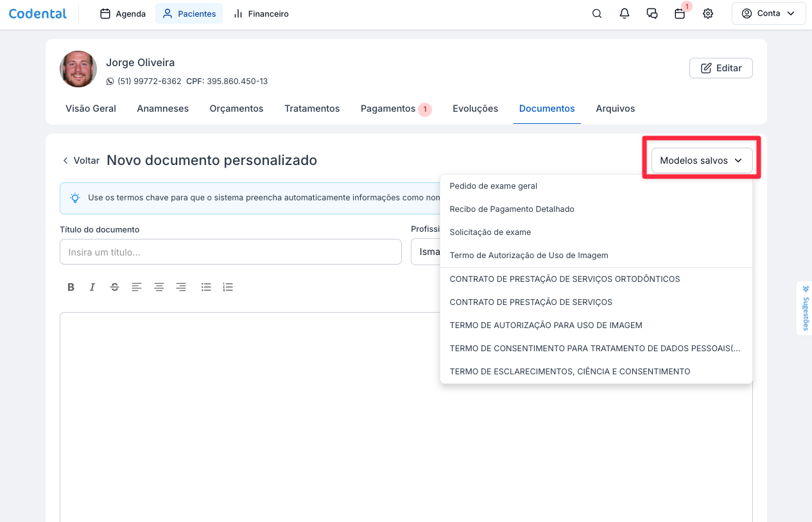The height and width of the screenshot is (522, 812).
Task: Choose CONTRATO DE PRESTAÇÃO DE SERVIÇOS ORTODÔNTICOS
Action: (x=564, y=279)
